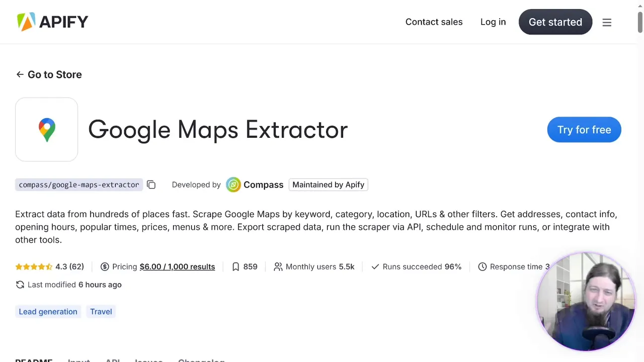The image size is (644, 362).
Task: Click the Response time clock icon
Action: click(482, 266)
